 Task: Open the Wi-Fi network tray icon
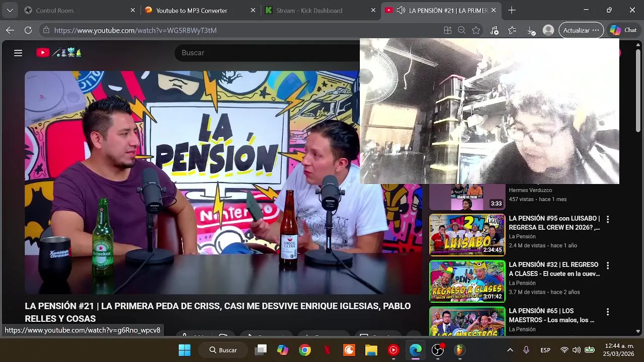pos(565,350)
